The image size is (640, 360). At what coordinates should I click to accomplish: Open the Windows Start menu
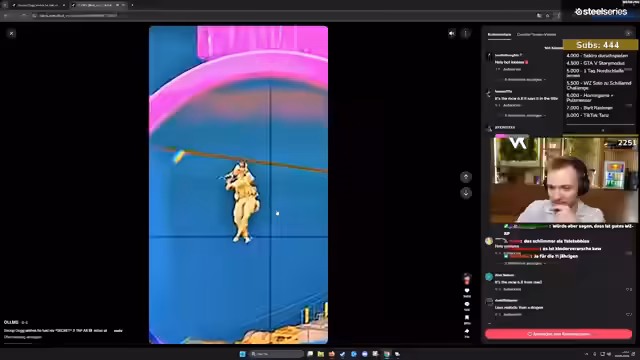click(x=242, y=354)
